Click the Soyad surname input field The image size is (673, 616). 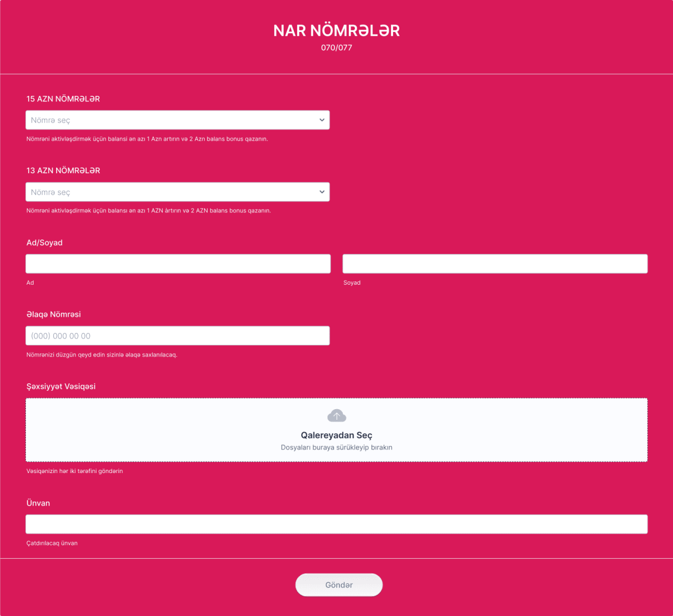point(495,263)
